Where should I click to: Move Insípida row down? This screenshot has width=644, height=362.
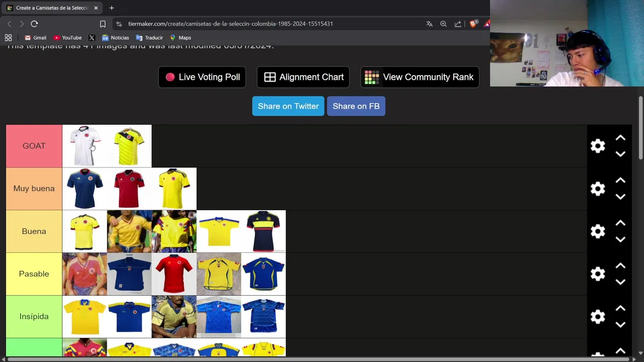(620, 324)
